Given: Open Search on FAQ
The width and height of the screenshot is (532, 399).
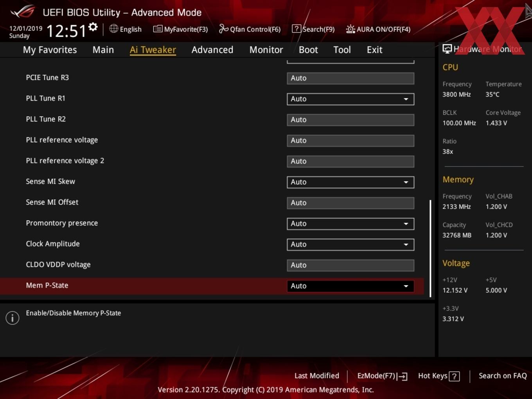Looking at the screenshot, I should [x=503, y=376].
